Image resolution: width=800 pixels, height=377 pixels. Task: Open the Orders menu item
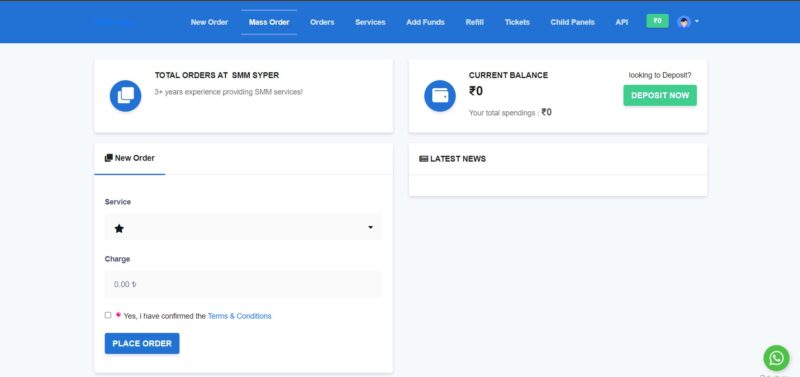click(x=322, y=22)
